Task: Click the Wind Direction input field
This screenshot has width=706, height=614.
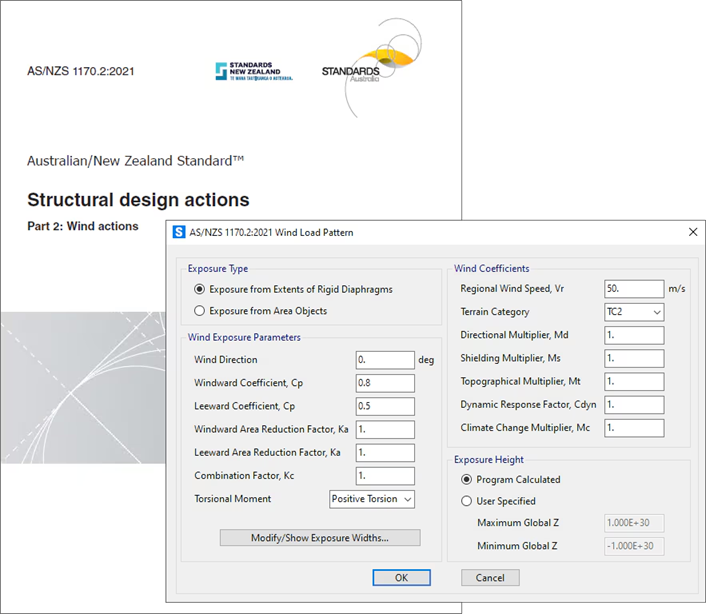Action: [384, 360]
